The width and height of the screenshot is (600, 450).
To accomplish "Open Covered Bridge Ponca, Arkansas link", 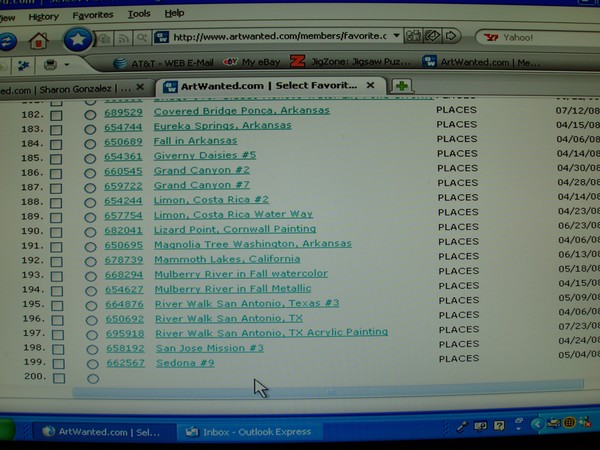I will coord(241,111).
